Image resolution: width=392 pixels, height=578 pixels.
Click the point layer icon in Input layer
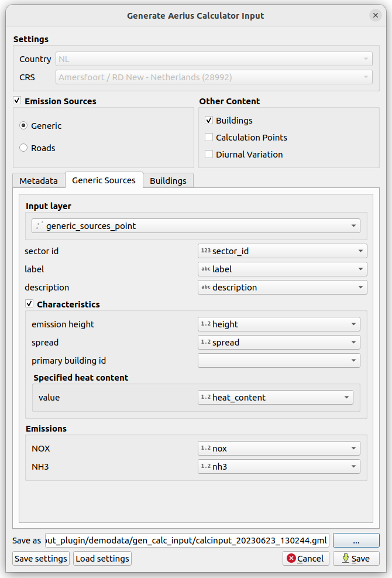pyautogui.click(x=39, y=226)
